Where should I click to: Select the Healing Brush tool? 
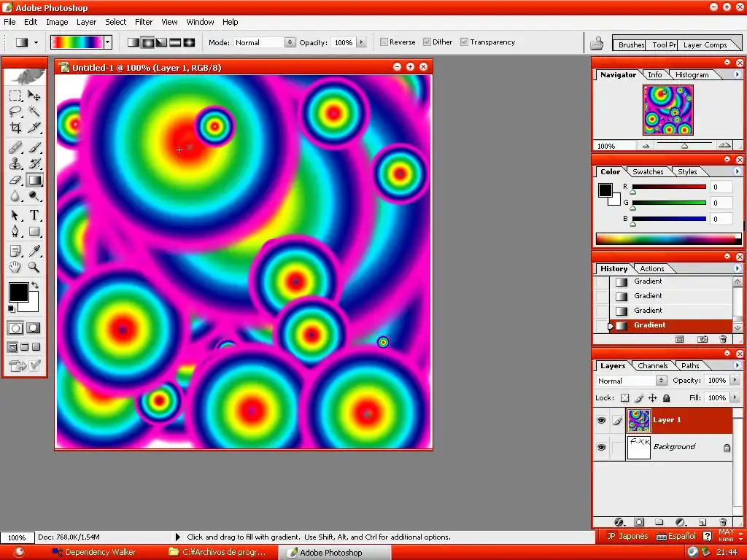click(15, 147)
